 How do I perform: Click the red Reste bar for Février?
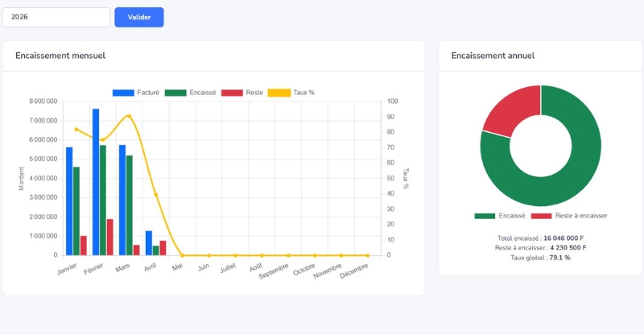(109, 237)
